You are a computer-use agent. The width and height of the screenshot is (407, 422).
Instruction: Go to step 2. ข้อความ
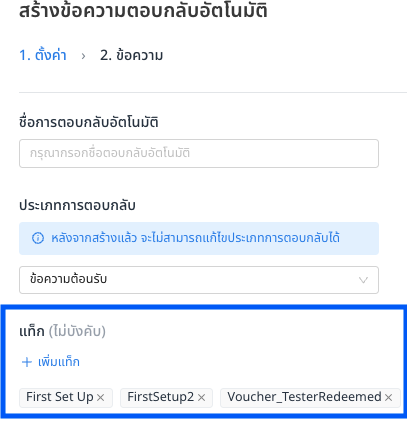point(132,55)
